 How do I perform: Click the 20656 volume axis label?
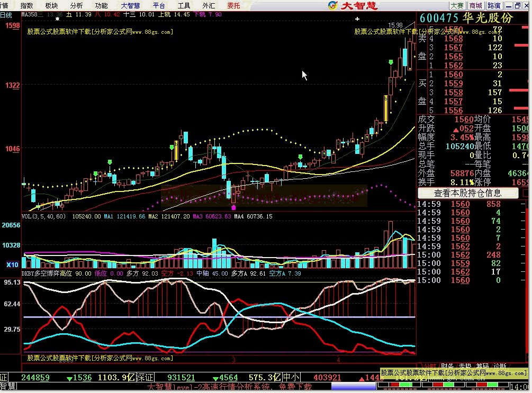pyautogui.click(x=11, y=225)
